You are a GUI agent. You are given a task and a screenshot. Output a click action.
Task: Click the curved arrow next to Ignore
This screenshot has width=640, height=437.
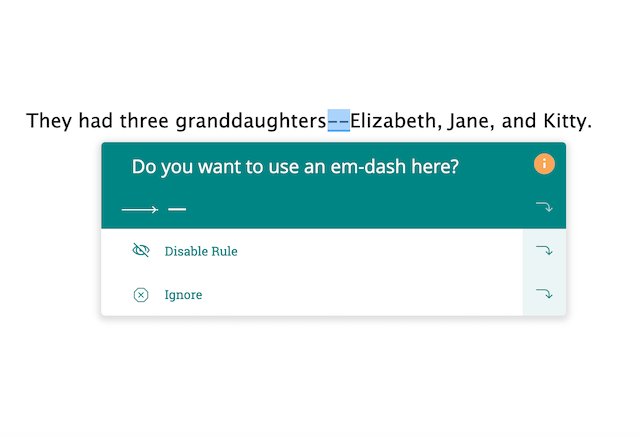pyautogui.click(x=544, y=293)
